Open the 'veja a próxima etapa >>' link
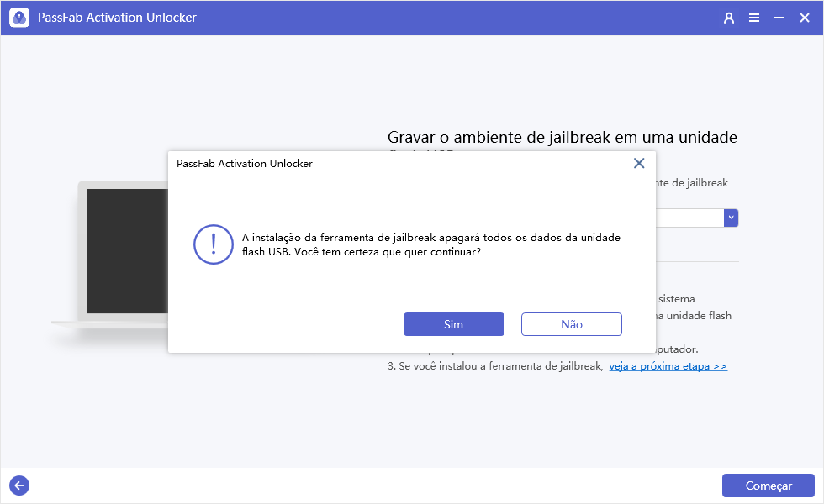 coord(668,366)
